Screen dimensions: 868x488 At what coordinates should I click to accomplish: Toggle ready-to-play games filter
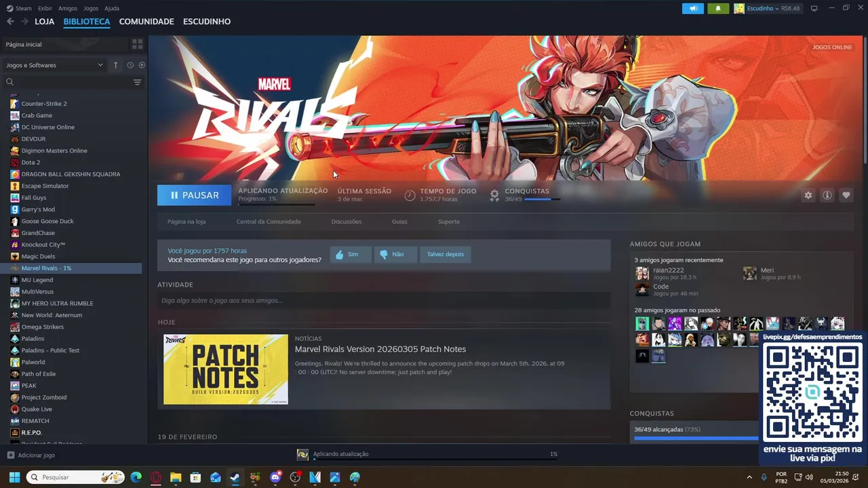click(142, 65)
